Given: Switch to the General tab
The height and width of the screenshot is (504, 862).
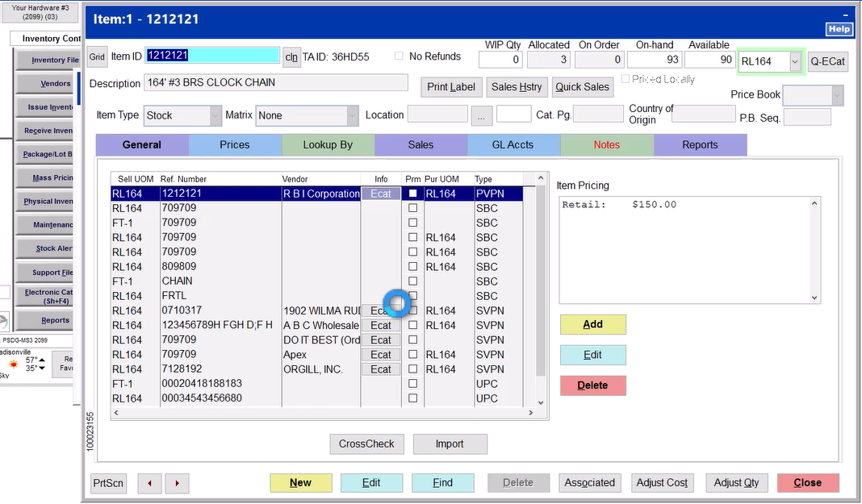Looking at the screenshot, I should (x=142, y=145).
